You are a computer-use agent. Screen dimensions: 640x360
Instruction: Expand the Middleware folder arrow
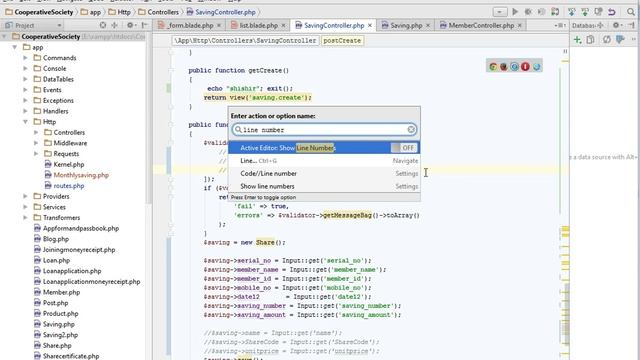pos(36,143)
